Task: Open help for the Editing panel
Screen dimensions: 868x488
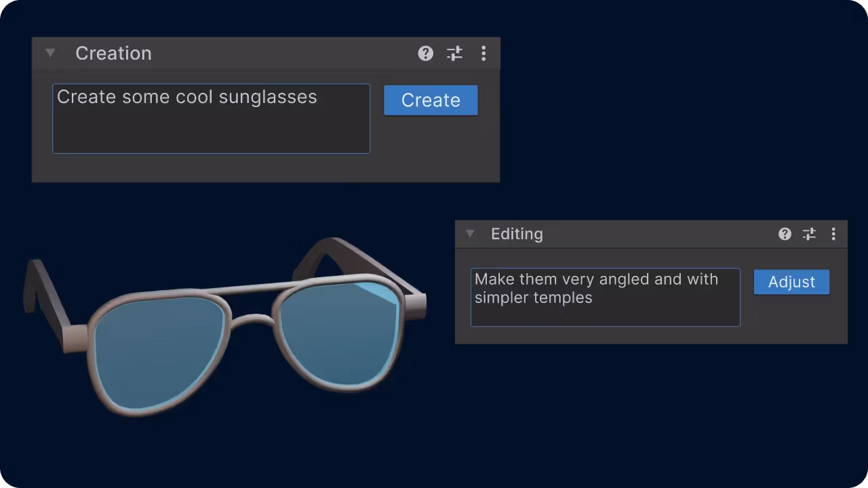Action: coord(785,234)
